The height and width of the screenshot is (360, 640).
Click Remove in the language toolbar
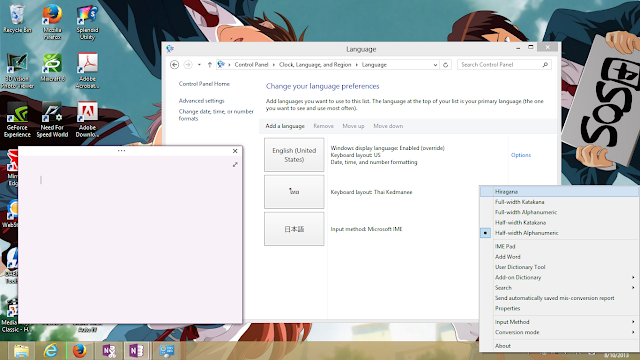coord(323,126)
